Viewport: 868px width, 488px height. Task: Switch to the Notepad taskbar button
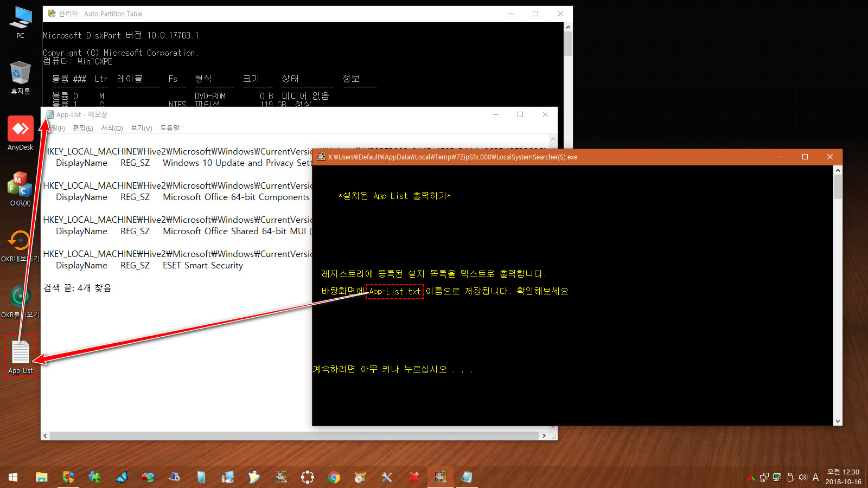click(467, 477)
